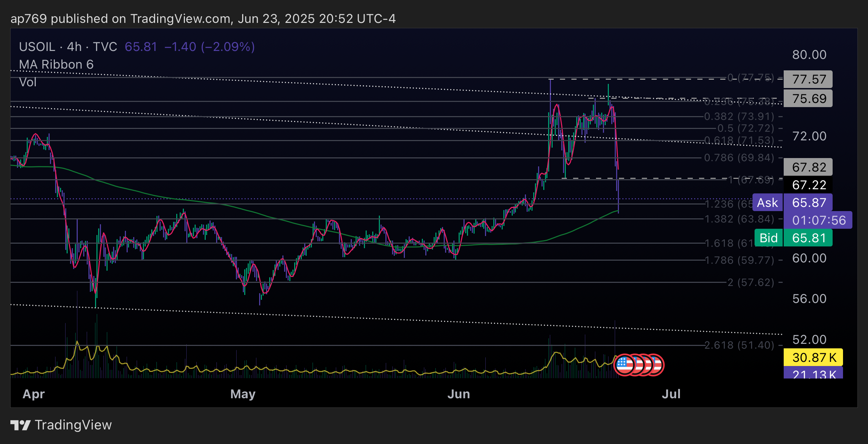Click the 0.5 (72.72) Fibonacci level
Image resolution: width=868 pixels, height=444 pixels.
(x=746, y=128)
